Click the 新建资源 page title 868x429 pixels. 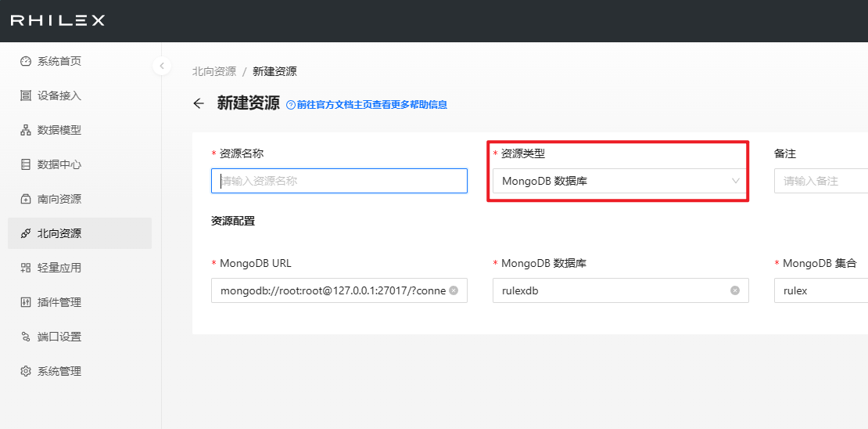248,103
